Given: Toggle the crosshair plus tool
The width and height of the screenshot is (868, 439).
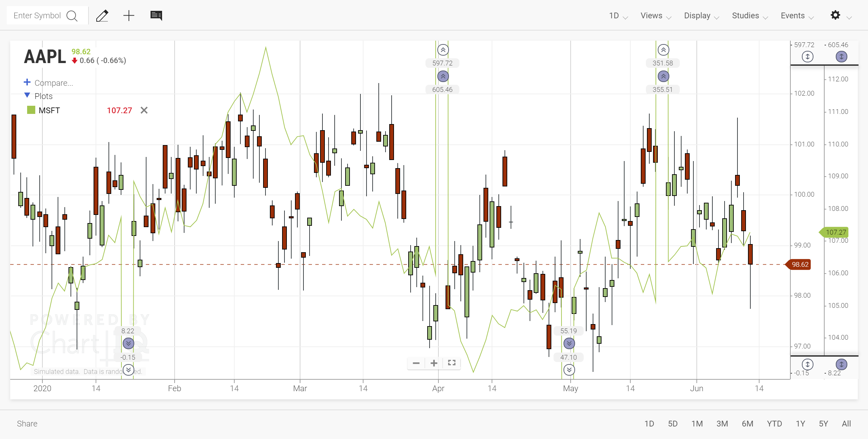Looking at the screenshot, I should 129,16.
